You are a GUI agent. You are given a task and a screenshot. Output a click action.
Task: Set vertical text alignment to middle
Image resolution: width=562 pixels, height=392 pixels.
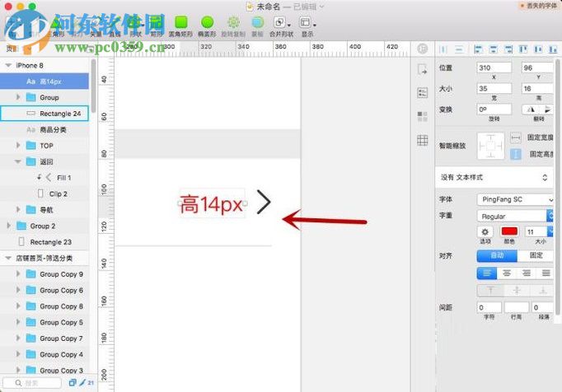tap(517, 291)
